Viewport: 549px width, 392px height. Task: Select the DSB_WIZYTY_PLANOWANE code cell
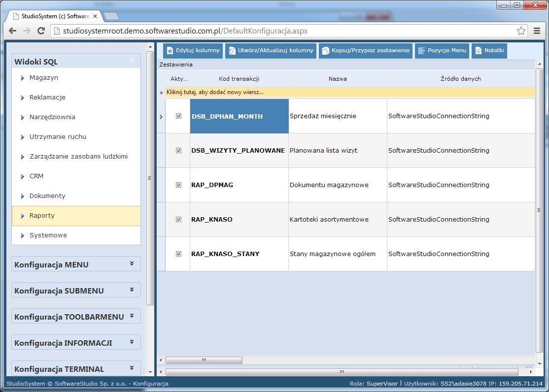240,151
